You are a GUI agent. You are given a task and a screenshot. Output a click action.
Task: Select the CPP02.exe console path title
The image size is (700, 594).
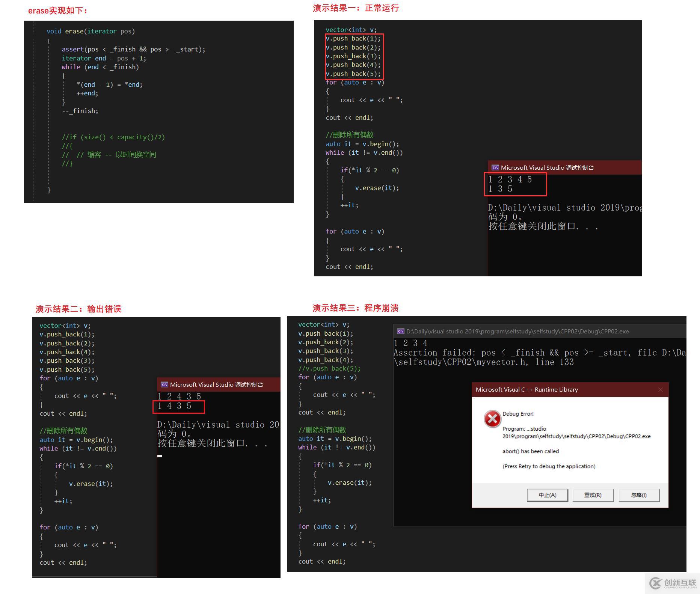(517, 331)
